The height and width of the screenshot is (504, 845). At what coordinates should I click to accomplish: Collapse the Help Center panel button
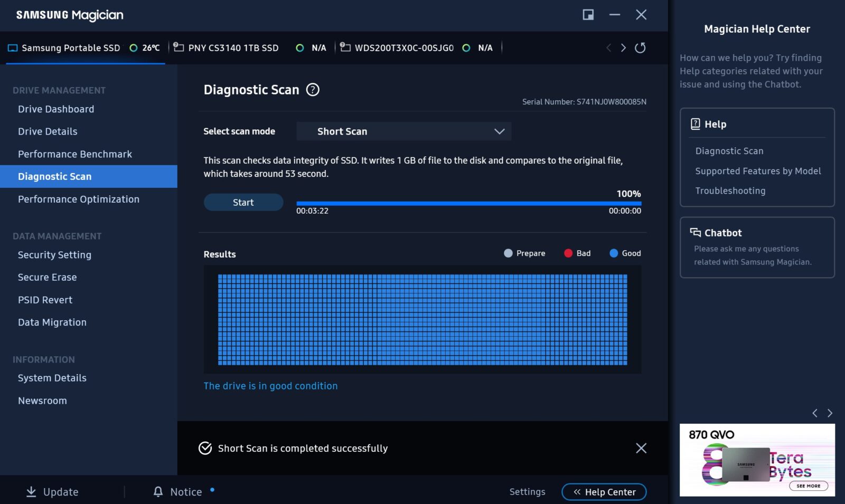coord(604,492)
